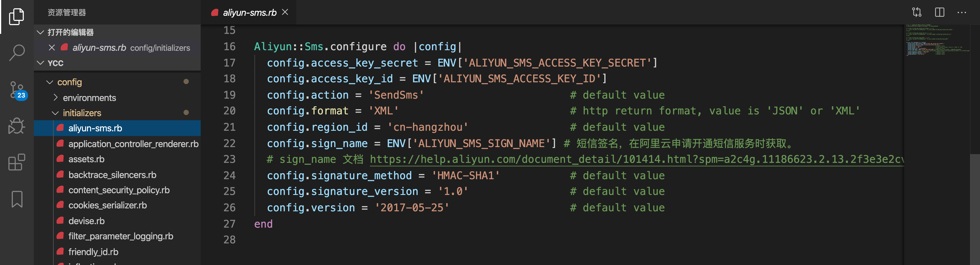Collapse the YCC project section
Viewport: 980px width, 265px height.
pyautogui.click(x=41, y=63)
